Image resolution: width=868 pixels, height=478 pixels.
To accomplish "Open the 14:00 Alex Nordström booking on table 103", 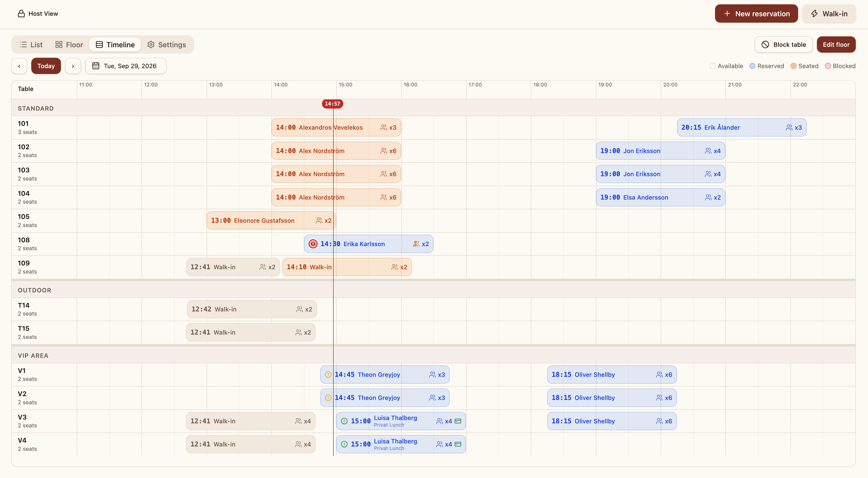I will [336, 174].
